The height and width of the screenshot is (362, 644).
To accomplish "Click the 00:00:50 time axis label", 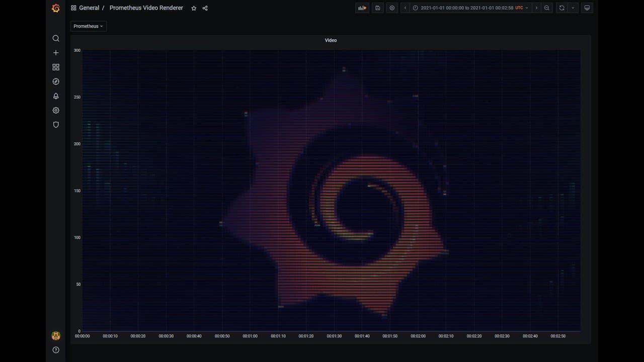I will (x=222, y=336).
